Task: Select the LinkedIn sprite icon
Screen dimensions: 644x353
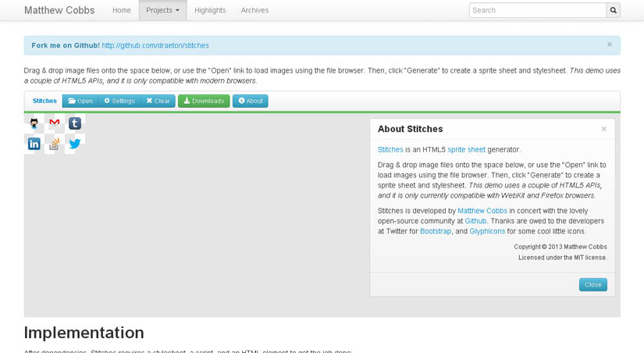Action: pos(34,144)
